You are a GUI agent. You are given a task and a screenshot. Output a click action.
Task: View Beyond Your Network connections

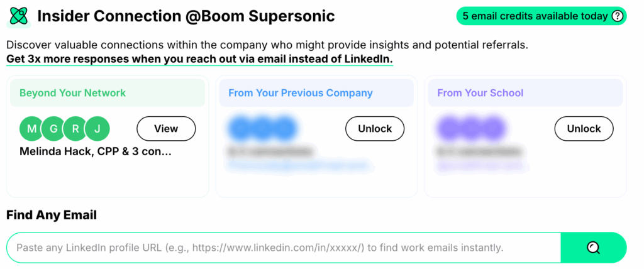click(x=166, y=129)
